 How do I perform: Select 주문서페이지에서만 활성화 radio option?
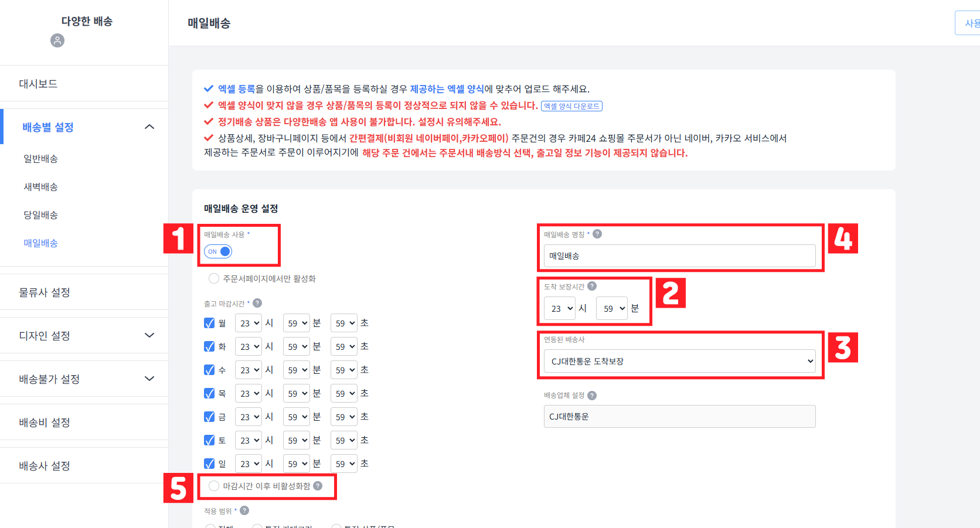point(214,278)
